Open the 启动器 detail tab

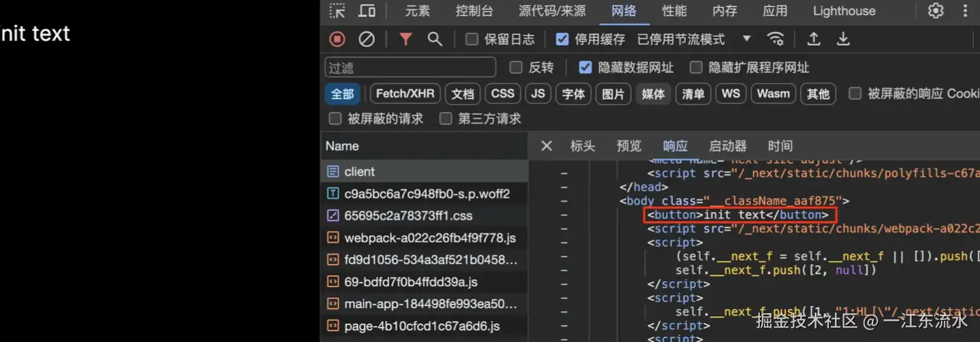[728, 146]
